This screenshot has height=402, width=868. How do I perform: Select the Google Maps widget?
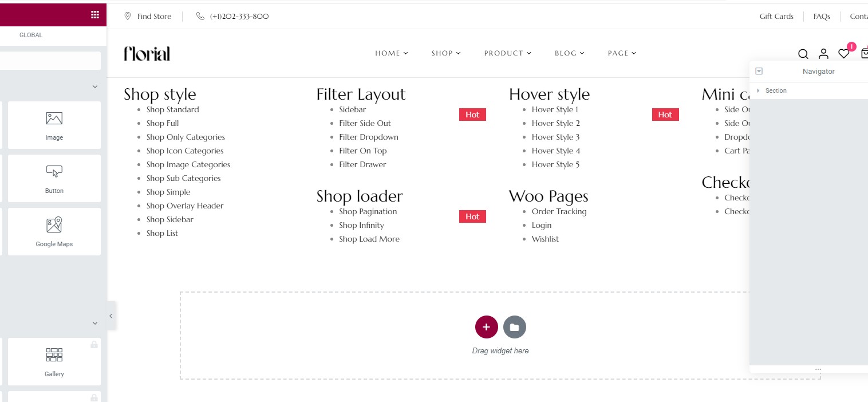click(x=54, y=232)
